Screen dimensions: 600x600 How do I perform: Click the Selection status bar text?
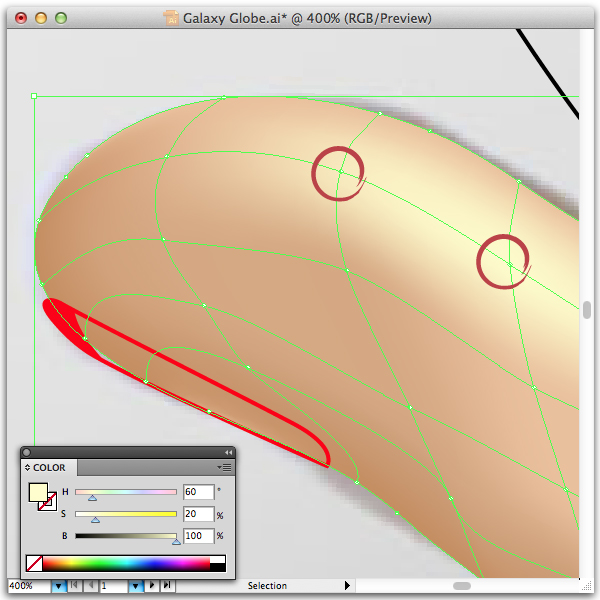(x=267, y=585)
